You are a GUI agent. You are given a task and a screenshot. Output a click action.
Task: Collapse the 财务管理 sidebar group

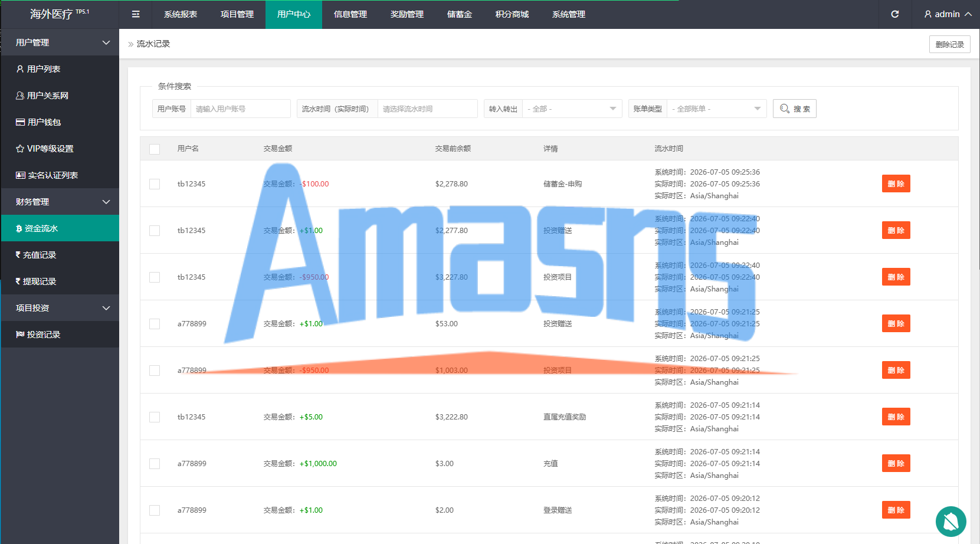pyautogui.click(x=60, y=202)
